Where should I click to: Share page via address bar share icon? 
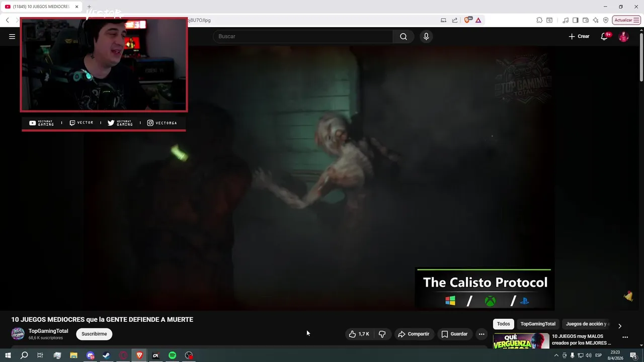455,20
